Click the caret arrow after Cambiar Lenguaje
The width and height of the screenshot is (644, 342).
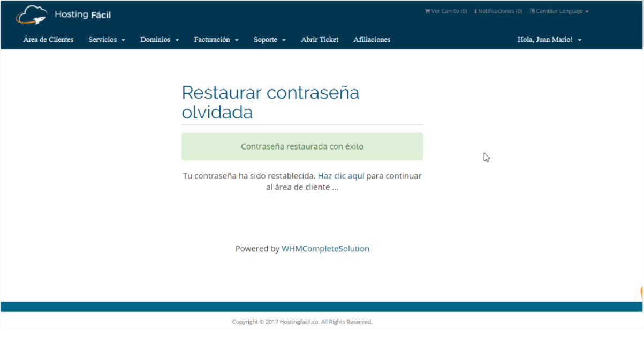(x=587, y=11)
